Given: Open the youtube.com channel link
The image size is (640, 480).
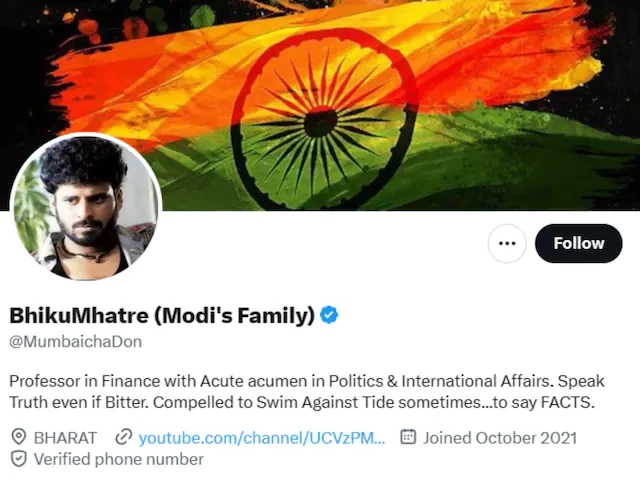Looking at the screenshot, I should click(x=261, y=437).
